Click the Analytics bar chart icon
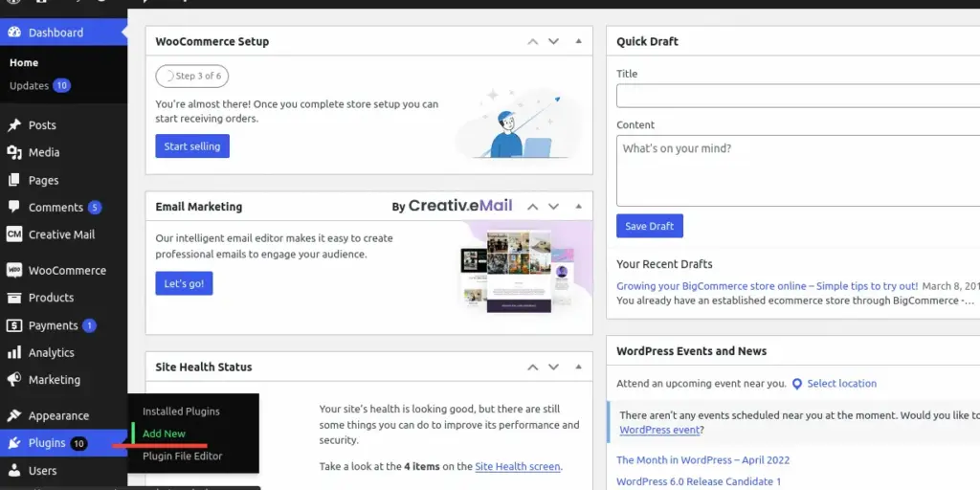 point(13,352)
